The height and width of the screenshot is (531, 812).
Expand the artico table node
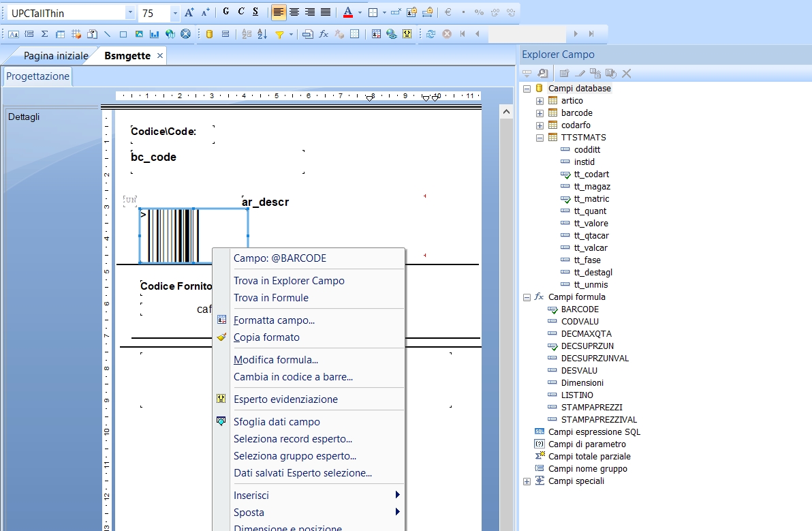tap(540, 101)
